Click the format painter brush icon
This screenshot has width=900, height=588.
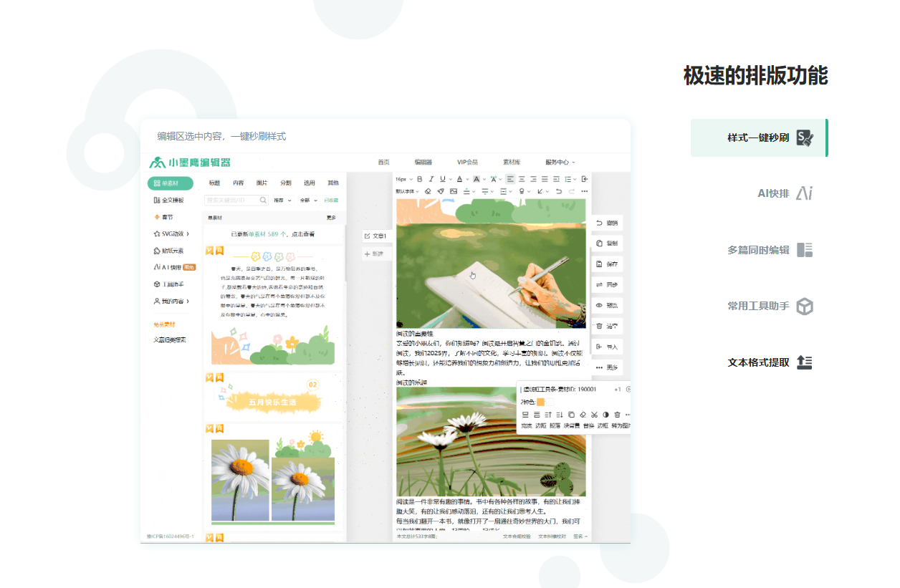(441, 191)
